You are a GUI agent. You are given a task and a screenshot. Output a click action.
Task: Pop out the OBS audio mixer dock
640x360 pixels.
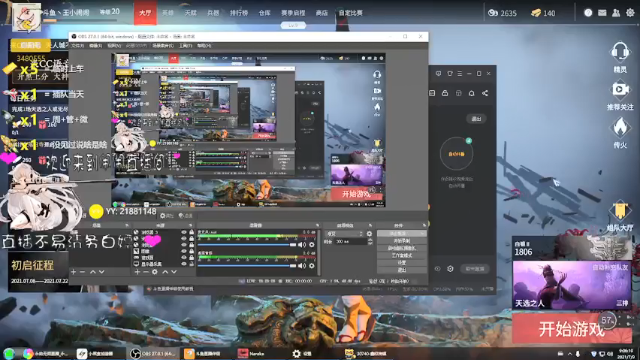[x=317, y=225]
